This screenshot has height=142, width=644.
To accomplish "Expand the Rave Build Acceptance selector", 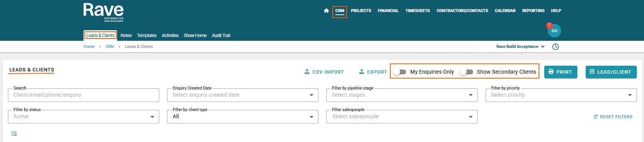I will point(520,47).
